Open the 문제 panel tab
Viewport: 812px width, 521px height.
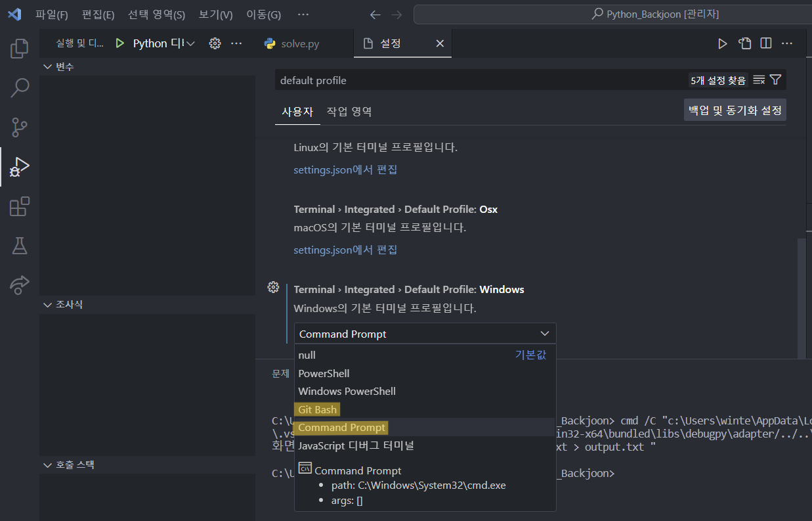point(280,373)
